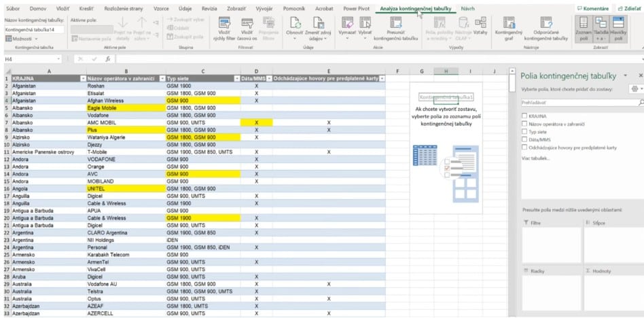Switch to the Údaje tab
Screen dimensions: 644x318
[x=185, y=9]
